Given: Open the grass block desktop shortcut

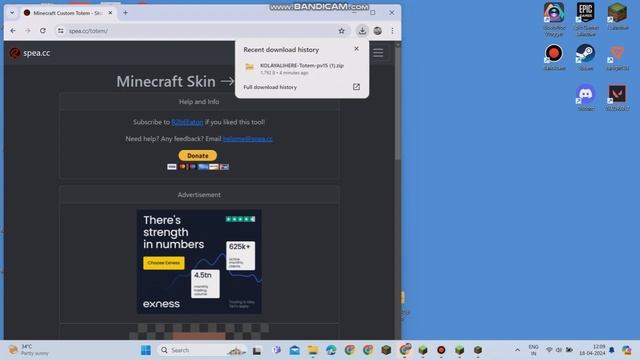Looking at the screenshot, I should 617,16.
